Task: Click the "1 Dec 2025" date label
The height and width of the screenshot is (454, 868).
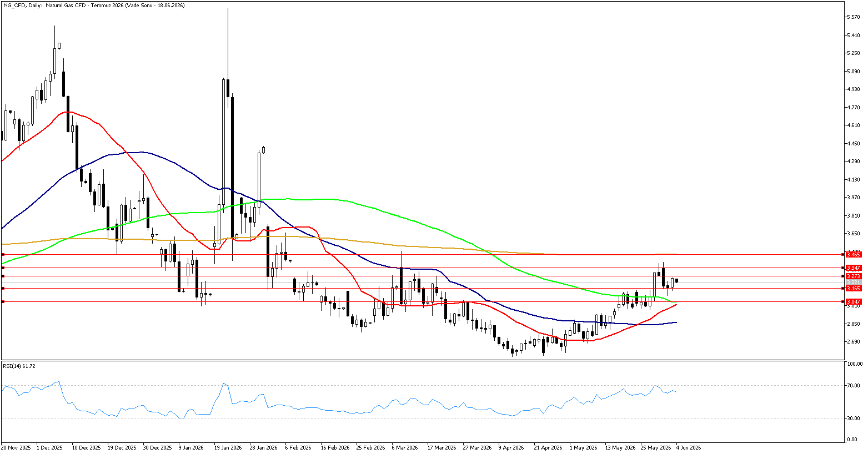Action: tap(50, 447)
